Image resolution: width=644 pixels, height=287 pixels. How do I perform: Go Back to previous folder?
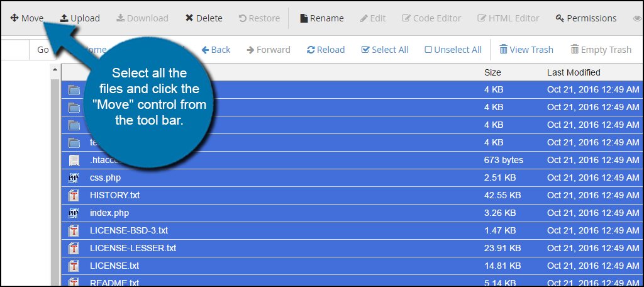[x=216, y=50]
